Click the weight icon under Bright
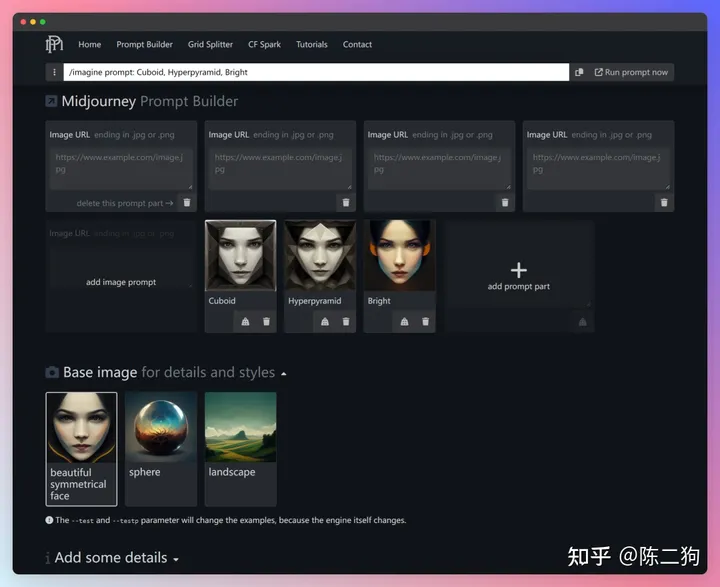Viewport: 720px width, 587px height. point(404,322)
